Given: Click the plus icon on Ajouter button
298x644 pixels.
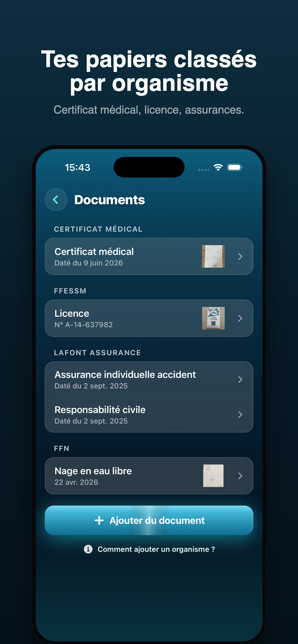Looking at the screenshot, I should click(99, 520).
